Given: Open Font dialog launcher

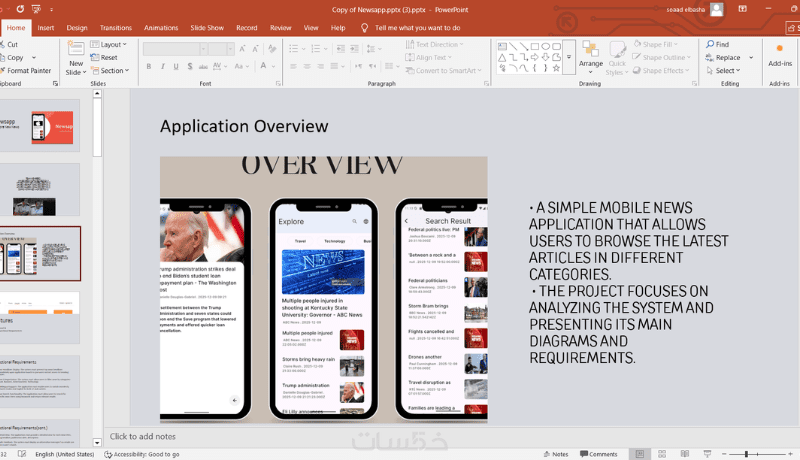Looking at the screenshot, I should pos(278,83).
